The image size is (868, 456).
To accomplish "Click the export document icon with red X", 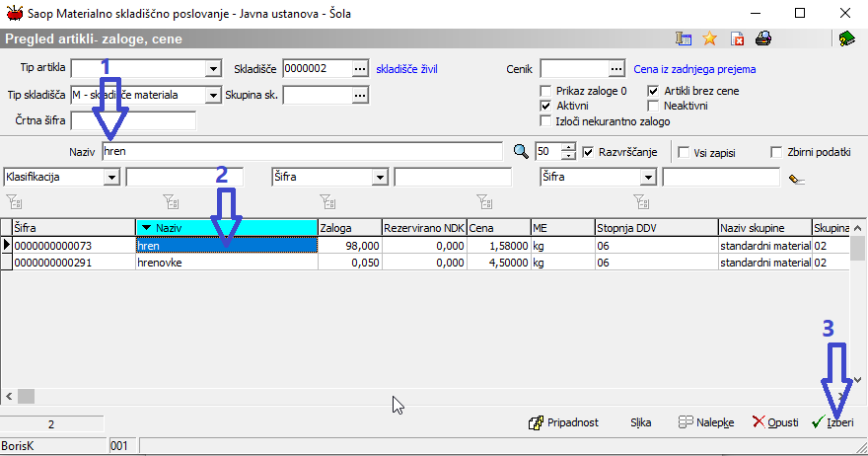I will pos(737,38).
